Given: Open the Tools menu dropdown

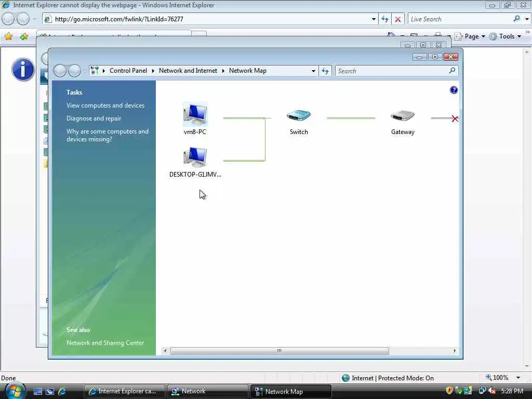Looking at the screenshot, I should 519,36.
